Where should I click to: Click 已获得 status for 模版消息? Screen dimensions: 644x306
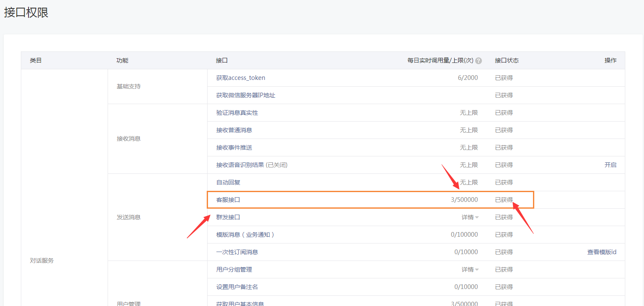click(x=504, y=235)
